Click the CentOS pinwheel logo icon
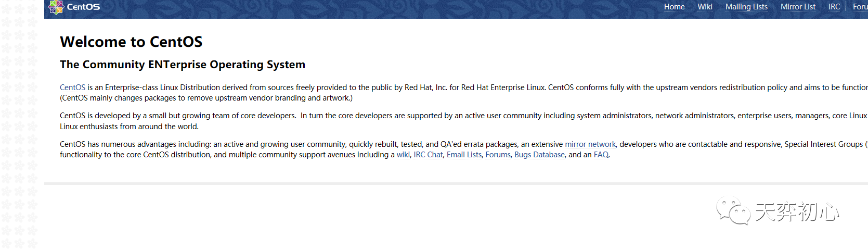The width and height of the screenshot is (868, 250). (56, 7)
